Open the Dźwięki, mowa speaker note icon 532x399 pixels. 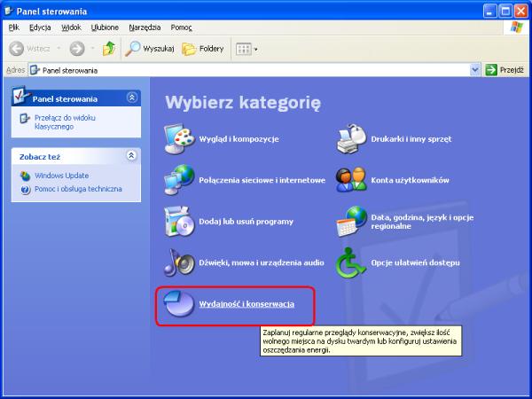click(x=179, y=262)
